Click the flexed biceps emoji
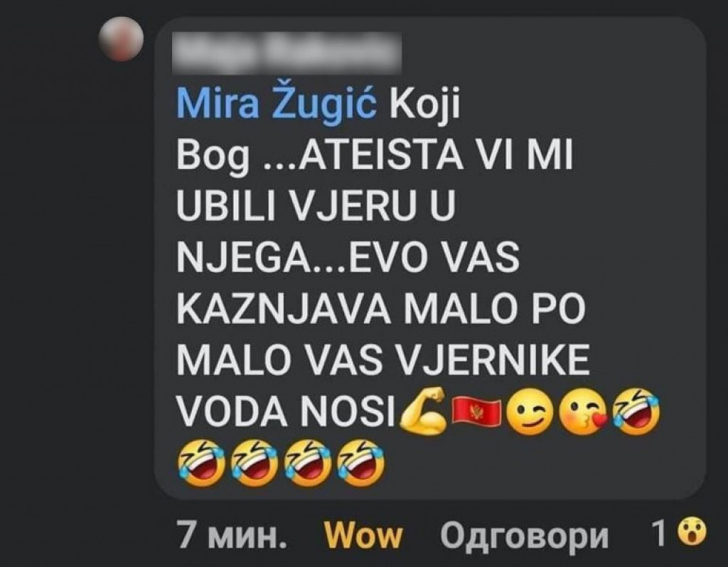This screenshot has width=728, height=567. click(422, 411)
